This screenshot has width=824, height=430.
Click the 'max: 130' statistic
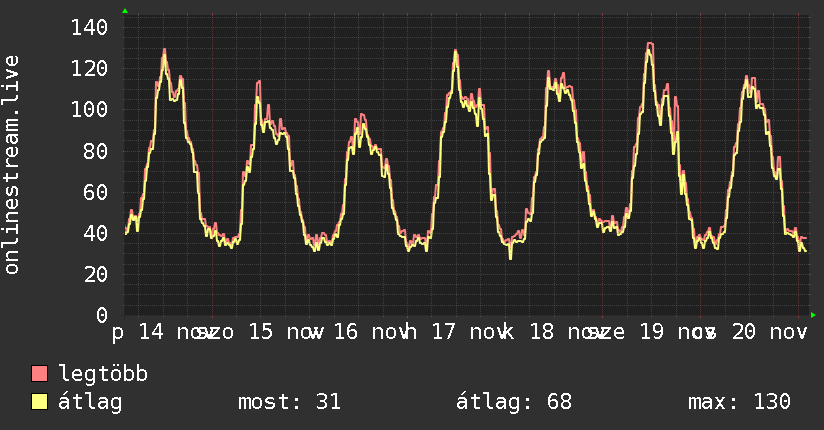click(x=739, y=402)
